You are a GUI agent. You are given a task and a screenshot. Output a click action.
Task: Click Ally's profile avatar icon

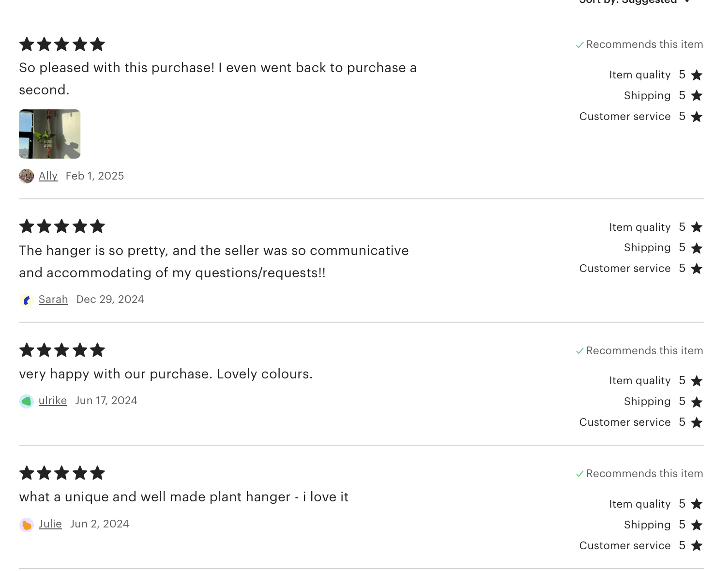tap(26, 176)
